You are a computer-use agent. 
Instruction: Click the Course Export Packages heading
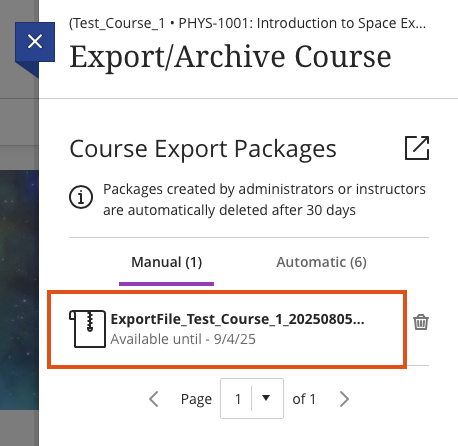(203, 149)
